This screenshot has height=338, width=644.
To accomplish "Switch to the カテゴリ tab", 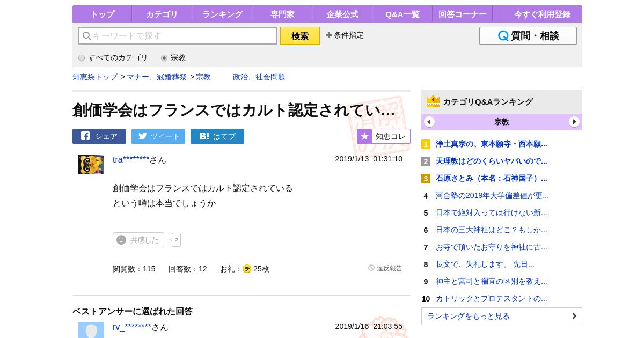I will click(162, 14).
